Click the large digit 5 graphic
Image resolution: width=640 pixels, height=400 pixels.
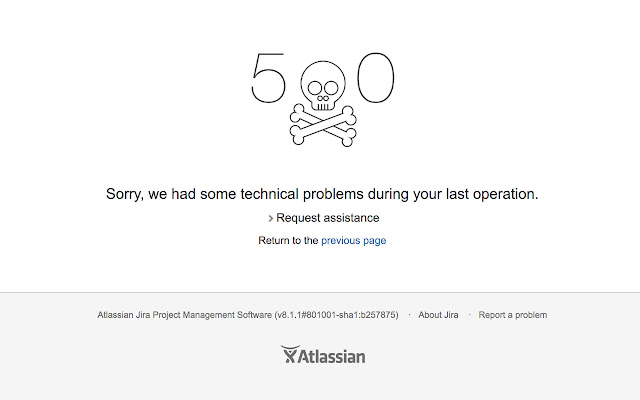(268, 77)
